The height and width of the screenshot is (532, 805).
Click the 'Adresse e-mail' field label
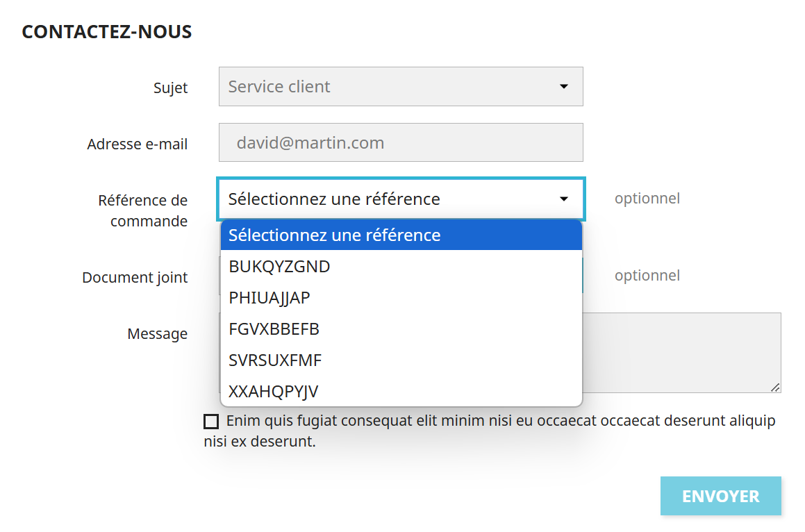click(x=137, y=144)
